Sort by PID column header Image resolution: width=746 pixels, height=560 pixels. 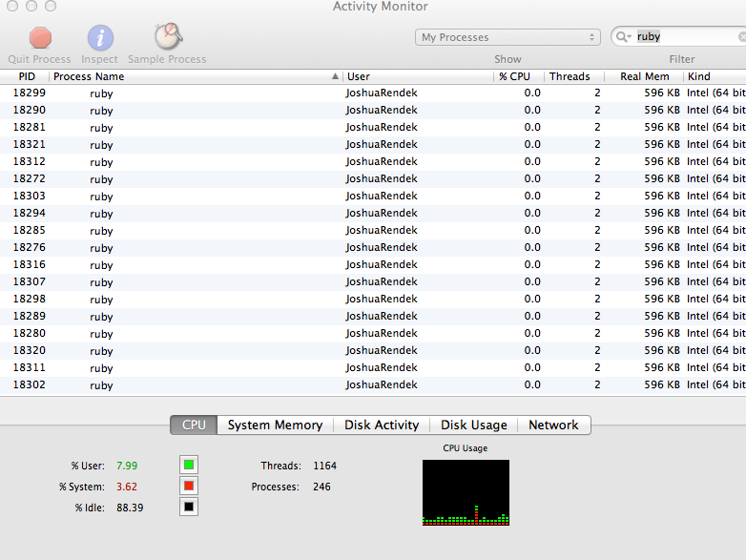[27, 76]
